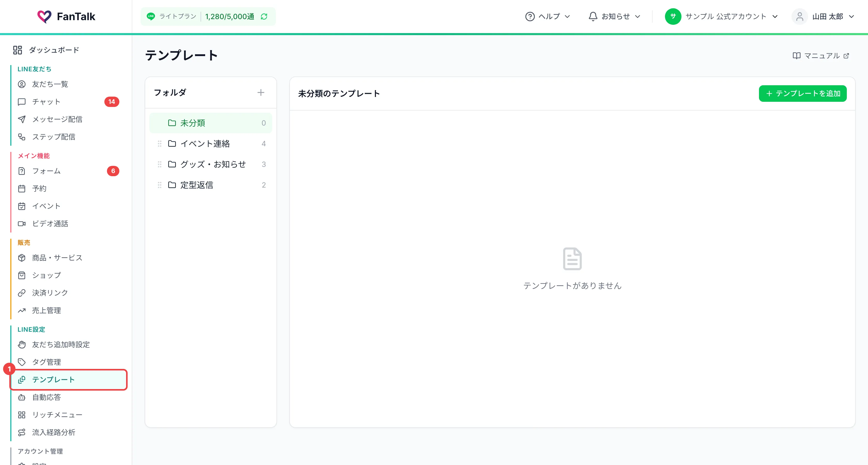Open 定型返信 folder
Viewport: 868px width, 465px height.
211,185
